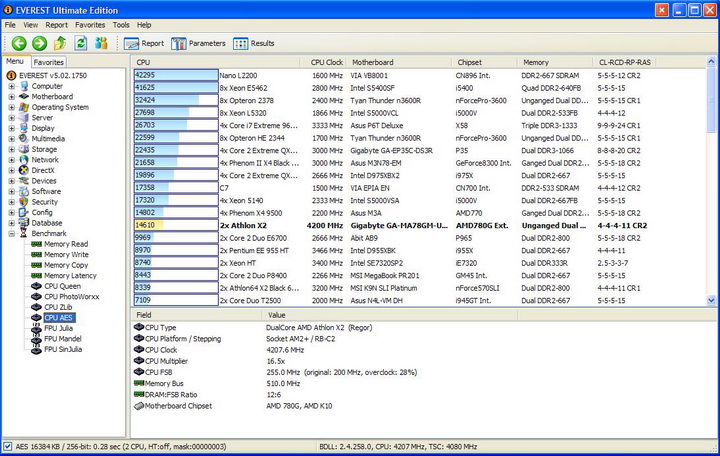
Task: Open the Report menu
Action: [x=56, y=25]
